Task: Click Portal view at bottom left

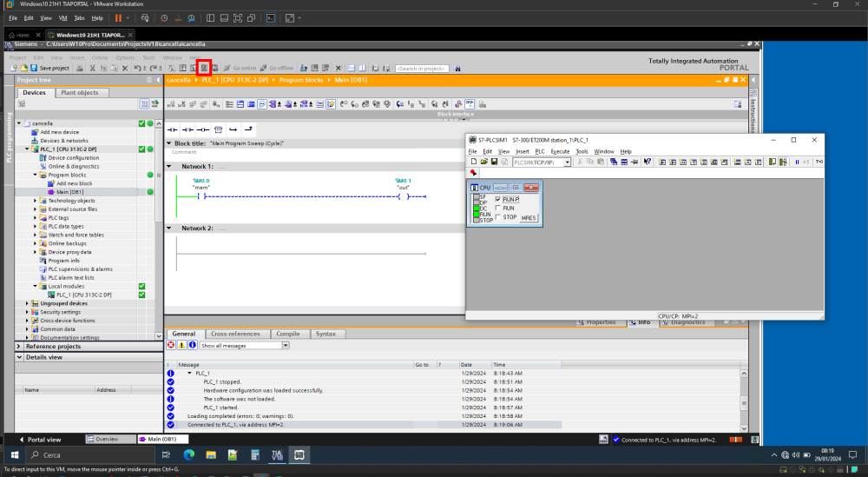Action: coord(41,440)
